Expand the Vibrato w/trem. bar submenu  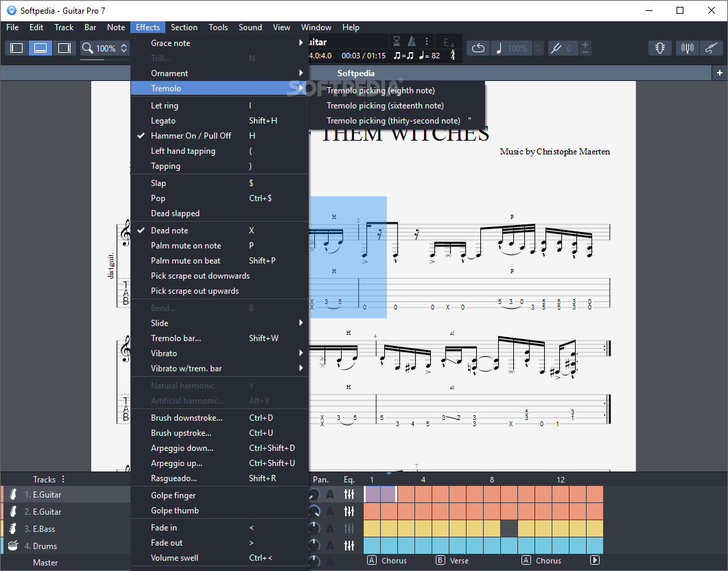pos(220,369)
